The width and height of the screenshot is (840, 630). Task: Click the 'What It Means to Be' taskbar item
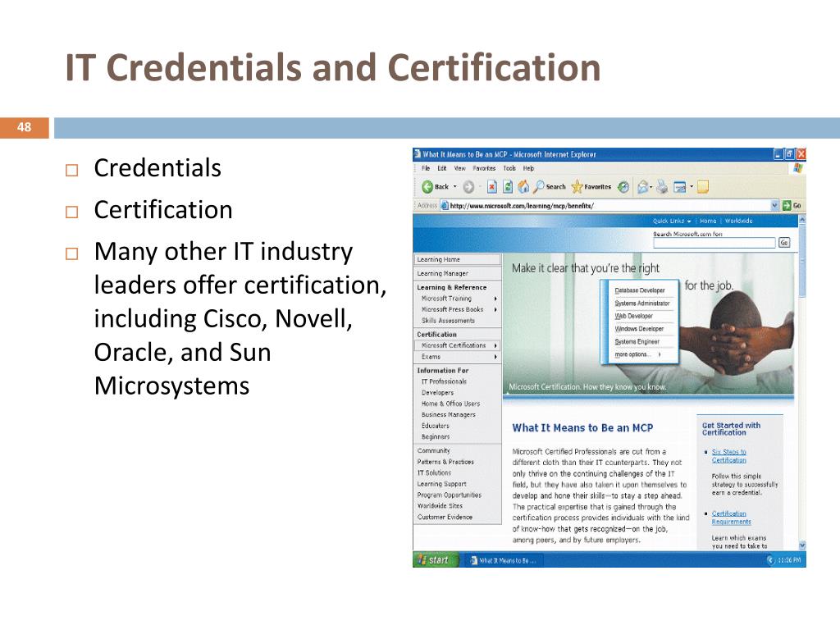point(503,560)
